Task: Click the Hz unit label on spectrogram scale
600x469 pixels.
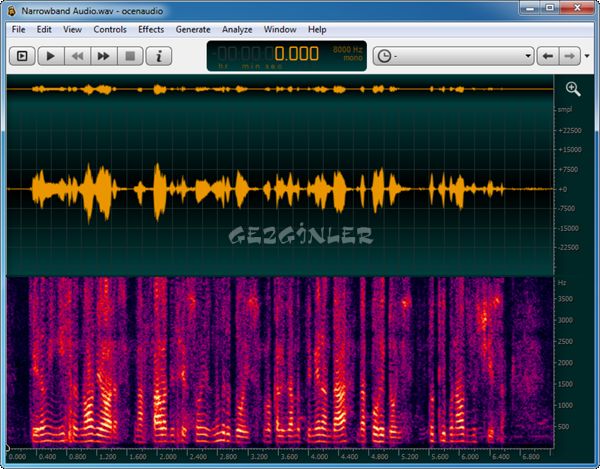Action: coord(562,283)
